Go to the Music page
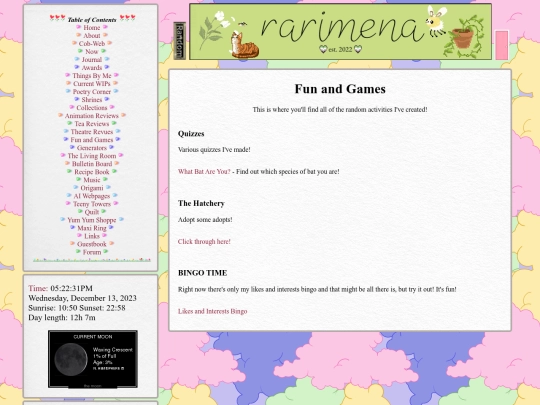540x405 pixels. tap(92, 179)
